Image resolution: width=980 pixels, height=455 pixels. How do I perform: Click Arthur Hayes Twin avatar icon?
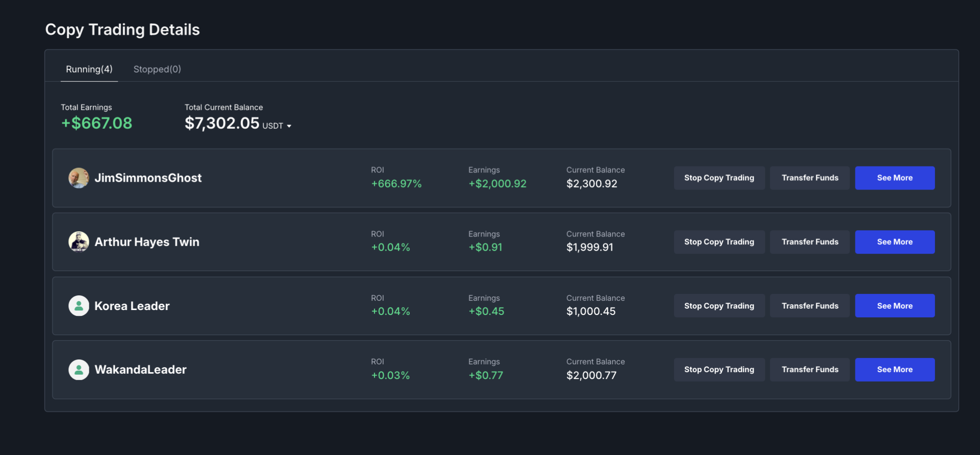tap(78, 241)
